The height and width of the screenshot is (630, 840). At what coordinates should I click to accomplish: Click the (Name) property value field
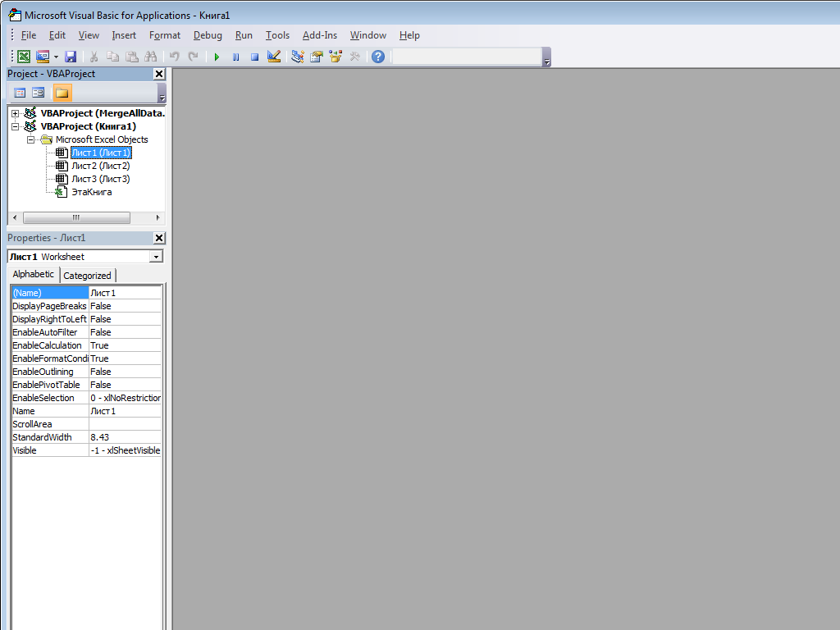[125, 293]
